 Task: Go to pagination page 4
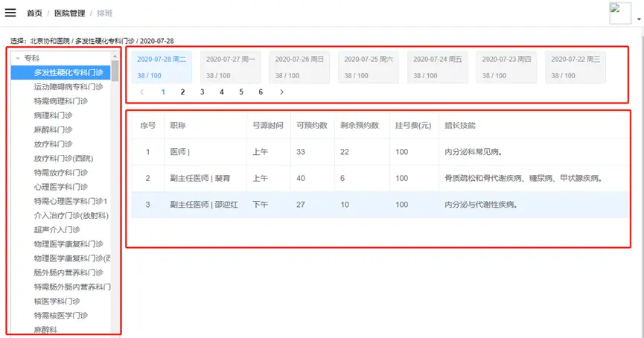point(221,92)
